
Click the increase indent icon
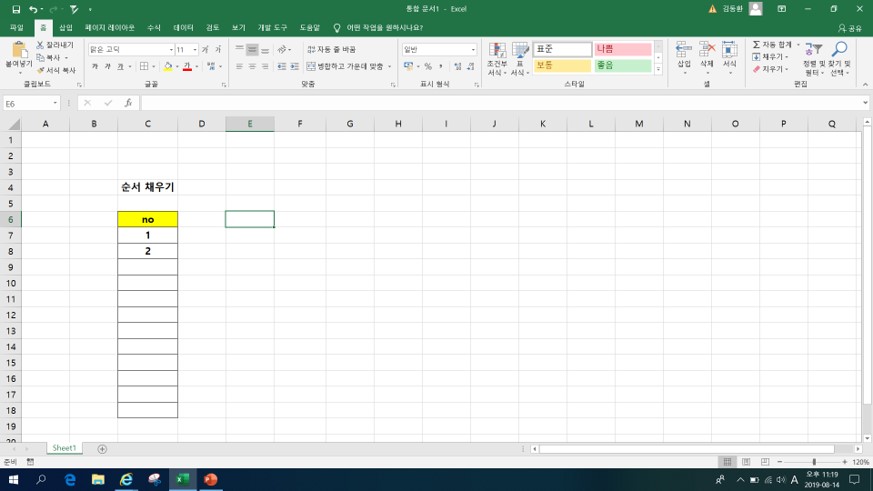point(295,66)
